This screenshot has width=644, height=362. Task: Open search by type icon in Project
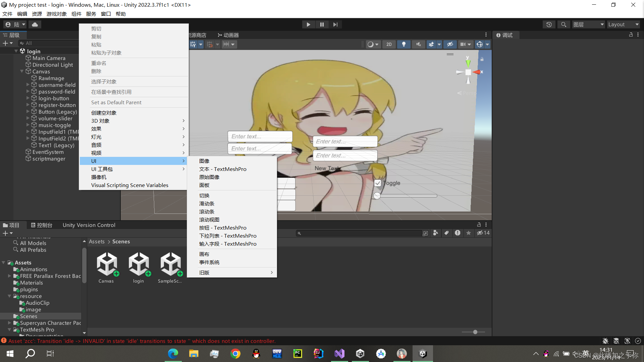click(x=436, y=233)
